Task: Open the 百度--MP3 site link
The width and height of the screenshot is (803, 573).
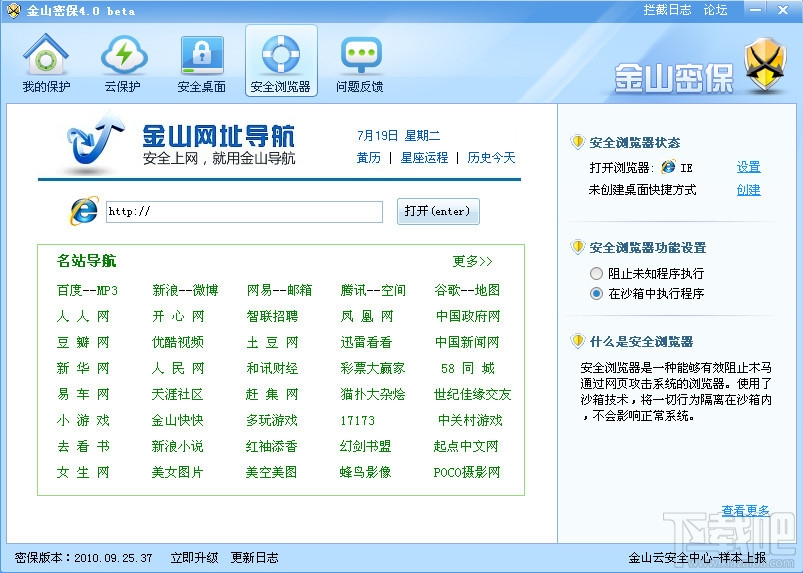Action: (87, 290)
